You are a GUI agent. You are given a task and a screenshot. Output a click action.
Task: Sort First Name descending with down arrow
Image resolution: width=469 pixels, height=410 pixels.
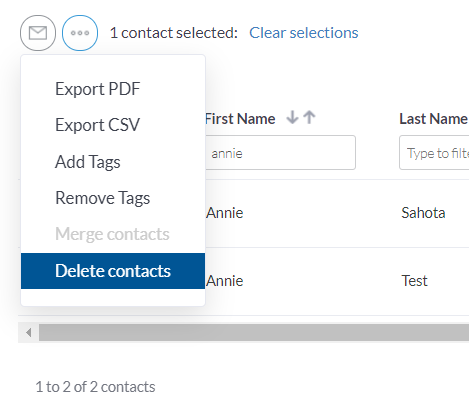[x=292, y=118]
